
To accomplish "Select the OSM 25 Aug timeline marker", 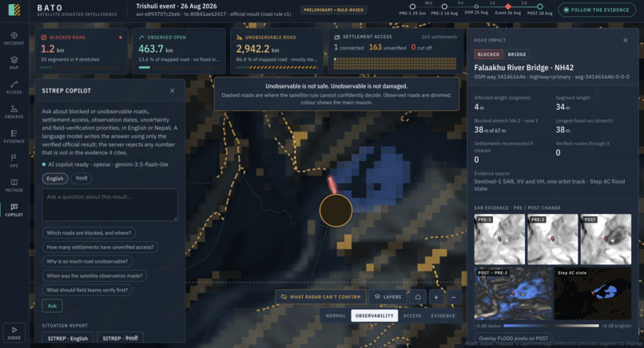I will click(x=476, y=6).
